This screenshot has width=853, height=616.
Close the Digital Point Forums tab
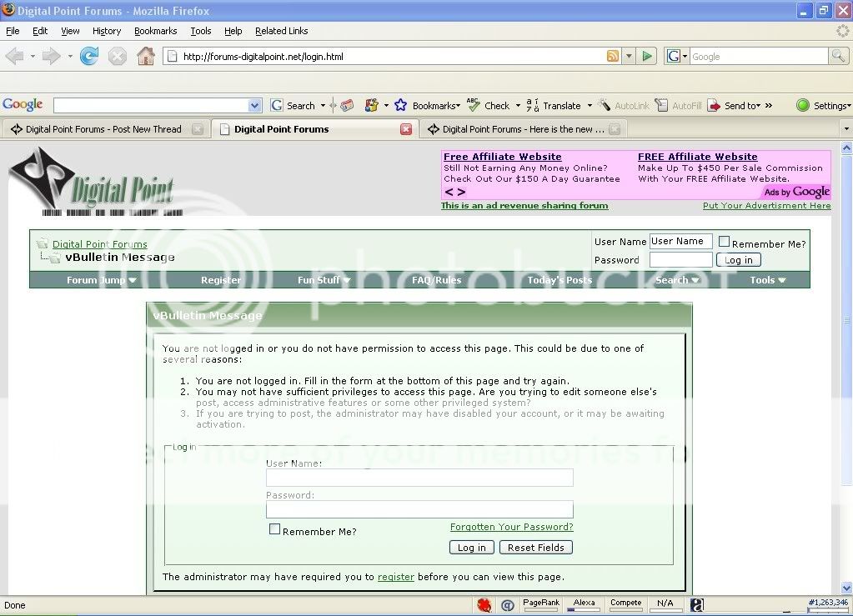(406, 129)
